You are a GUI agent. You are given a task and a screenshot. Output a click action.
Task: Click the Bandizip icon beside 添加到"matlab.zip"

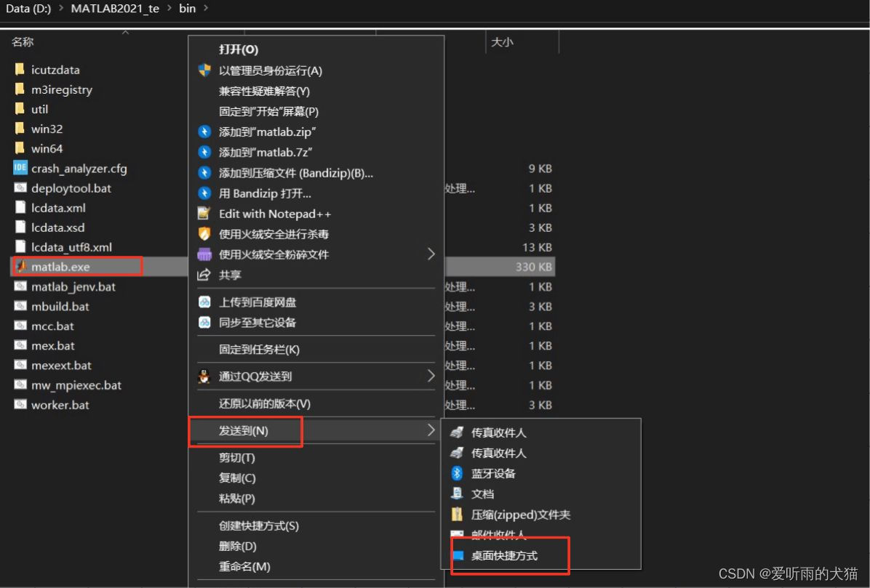[x=204, y=132]
